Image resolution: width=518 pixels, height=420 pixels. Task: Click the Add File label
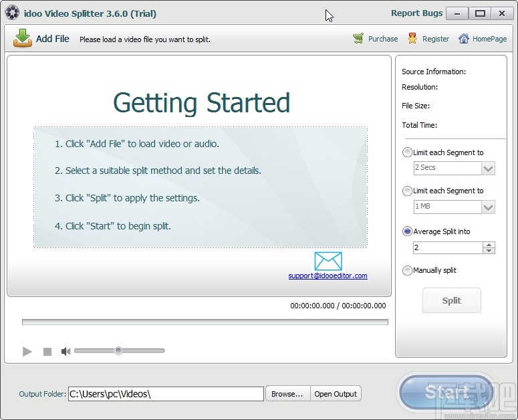(x=53, y=39)
